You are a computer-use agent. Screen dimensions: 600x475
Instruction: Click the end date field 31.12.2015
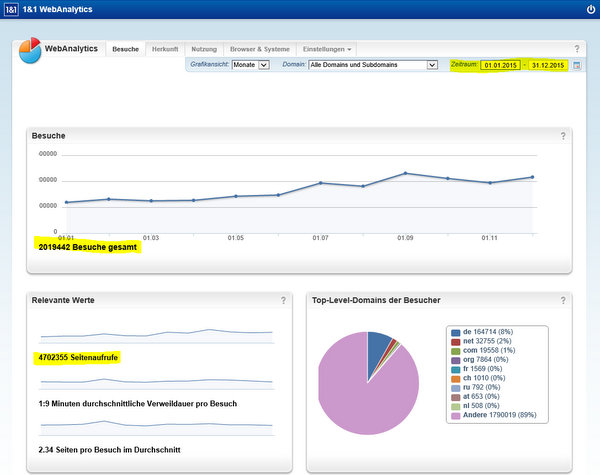click(x=548, y=65)
